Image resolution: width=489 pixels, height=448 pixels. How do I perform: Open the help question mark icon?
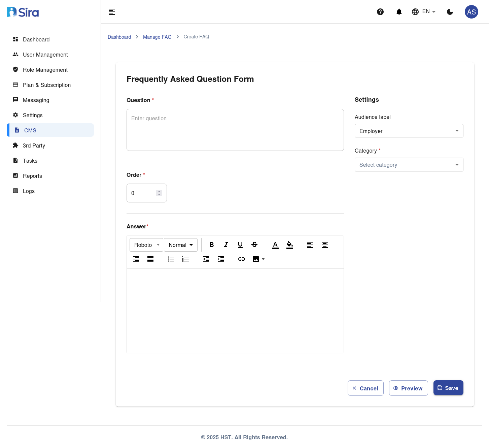(380, 12)
